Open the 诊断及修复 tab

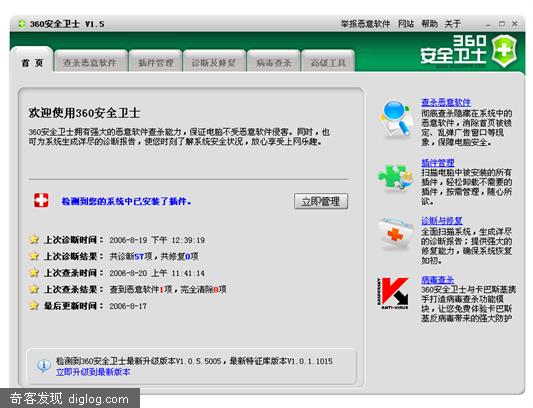pyautogui.click(x=214, y=63)
